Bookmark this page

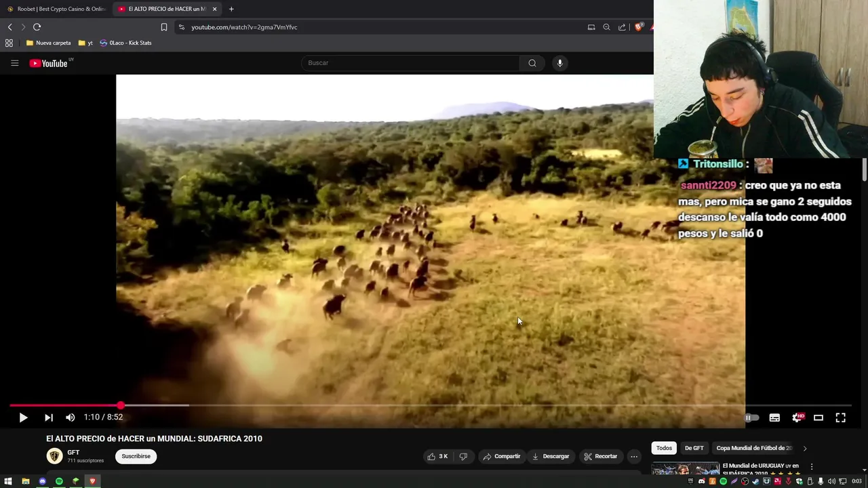pos(164,27)
